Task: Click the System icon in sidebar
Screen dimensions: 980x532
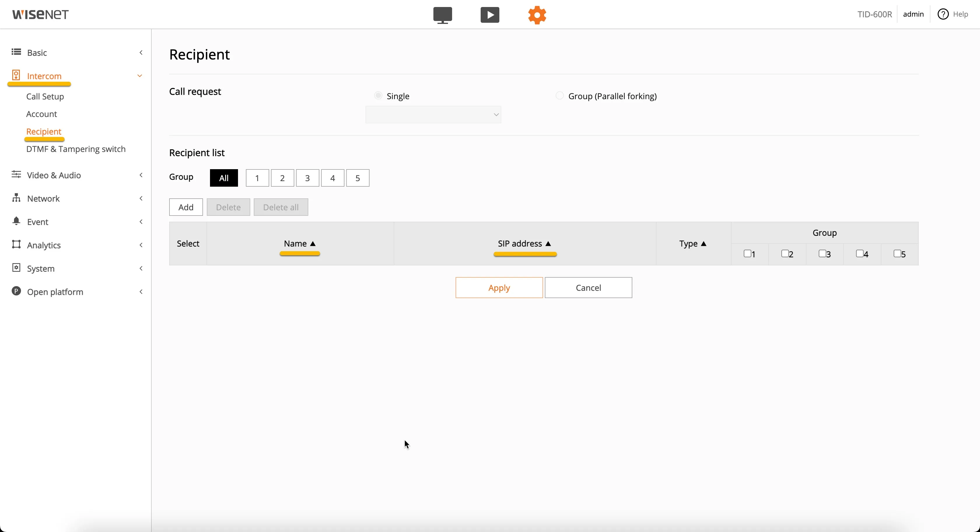Action: click(16, 268)
